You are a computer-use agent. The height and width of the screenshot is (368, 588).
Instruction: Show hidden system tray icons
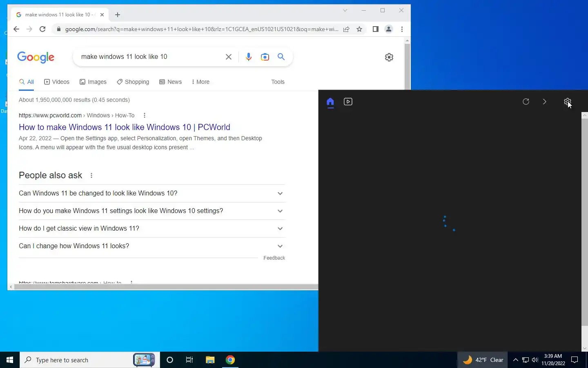(515, 360)
